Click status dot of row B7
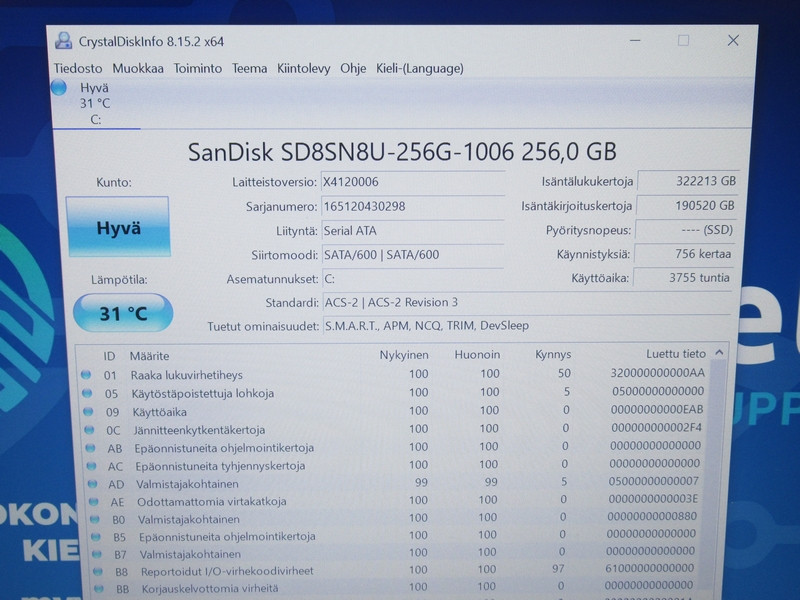 click(97, 554)
